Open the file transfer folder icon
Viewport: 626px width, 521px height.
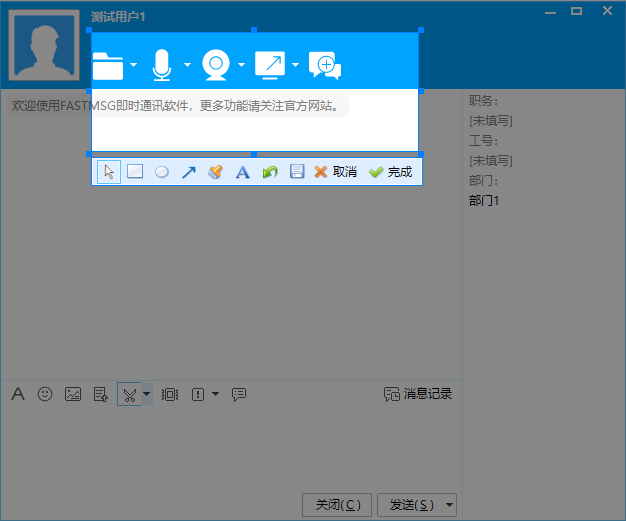108,66
